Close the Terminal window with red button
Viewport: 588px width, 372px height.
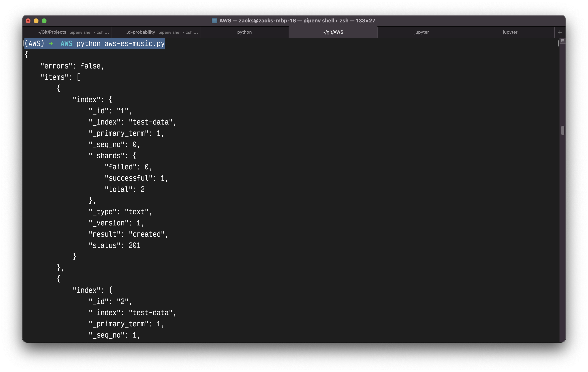click(28, 21)
